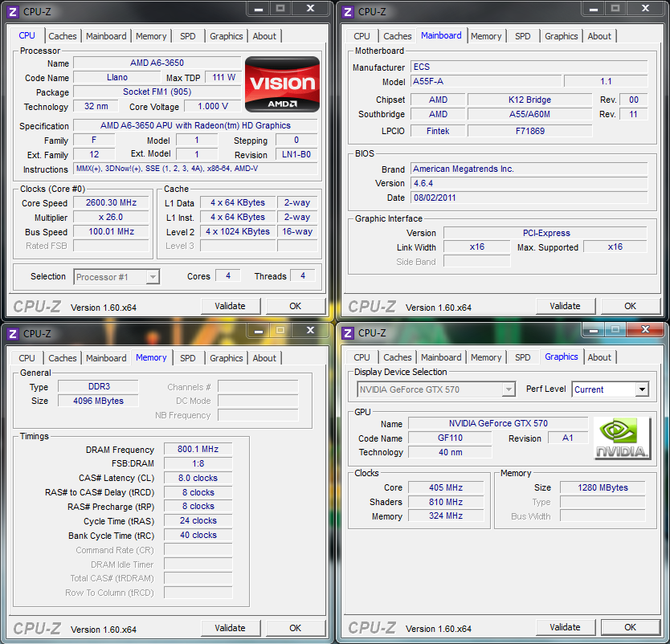The image size is (670, 644).
Task: Open the SPD tab in the Memory window
Action: point(187,358)
